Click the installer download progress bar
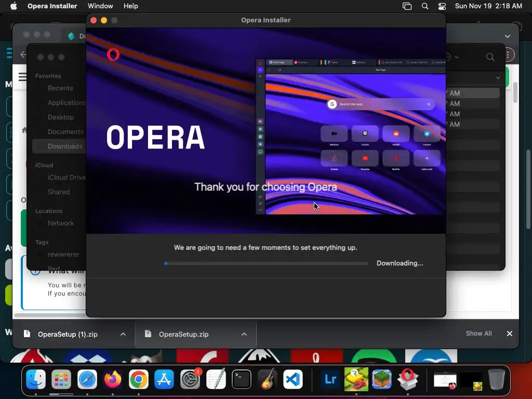532x399 pixels. coord(266,263)
